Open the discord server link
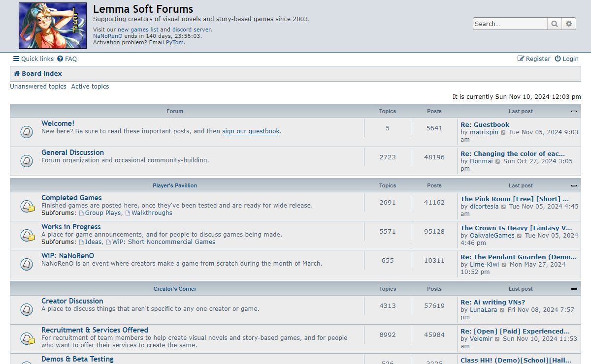 192,30
